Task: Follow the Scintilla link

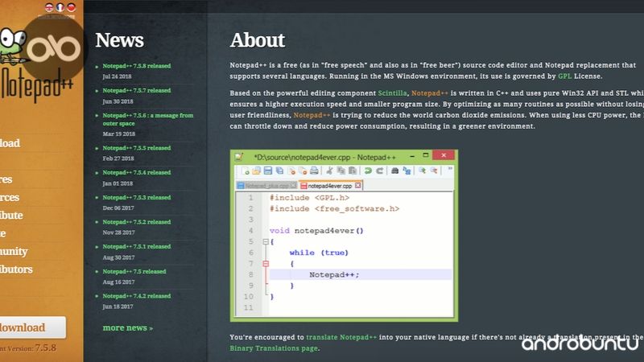Action: 392,93
